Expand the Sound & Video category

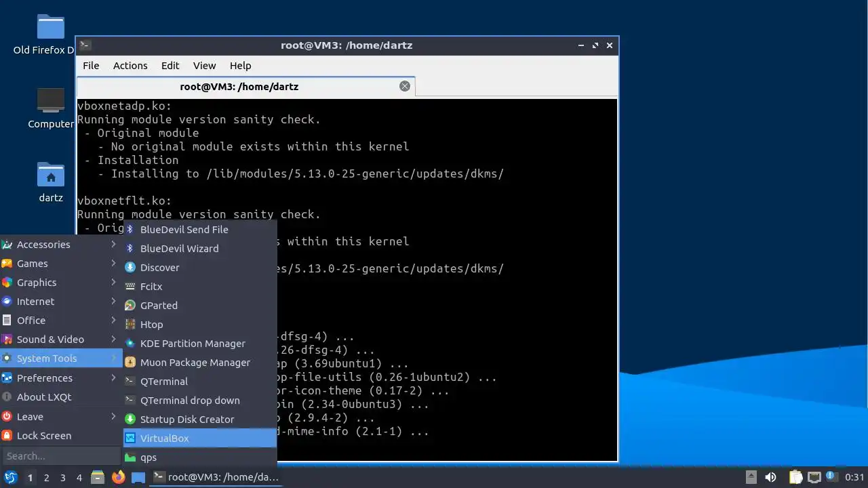(x=61, y=340)
